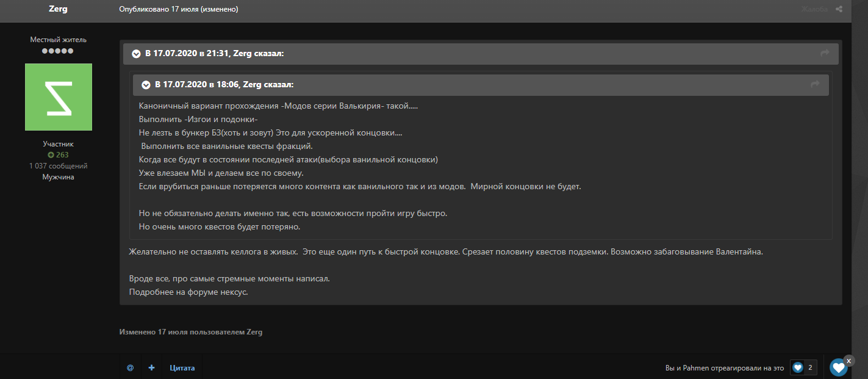
Task: Open the Zerg green avatar image
Action: [x=59, y=97]
